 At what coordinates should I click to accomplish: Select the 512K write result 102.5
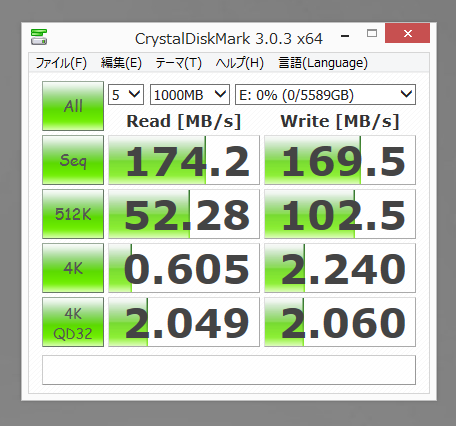tap(340, 214)
